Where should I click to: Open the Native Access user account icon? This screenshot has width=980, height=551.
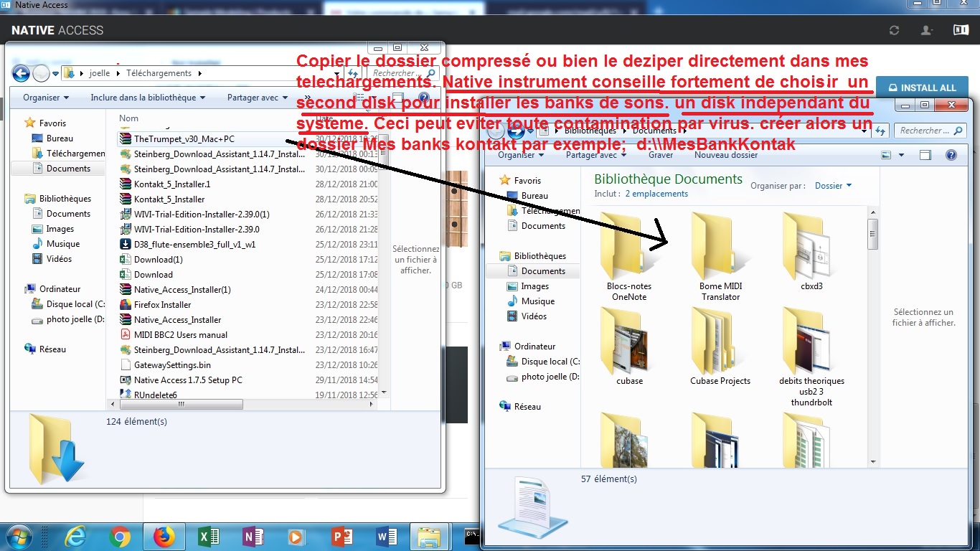point(928,30)
